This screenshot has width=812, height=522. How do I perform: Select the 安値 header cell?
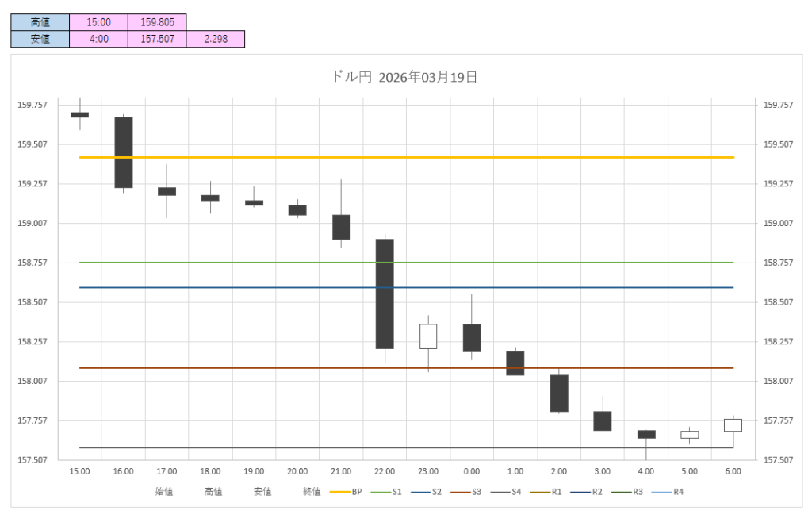pyautogui.click(x=40, y=38)
